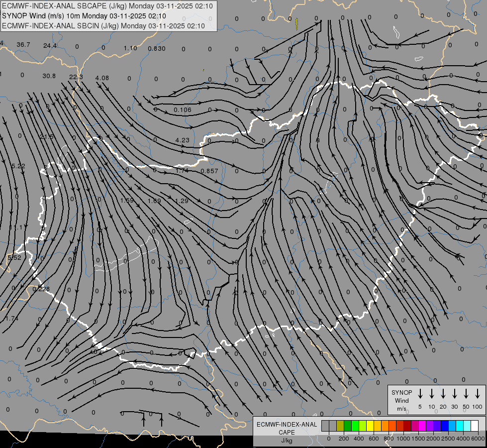Click the SYNOP Wind 10m header line

click(x=84, y=16)
